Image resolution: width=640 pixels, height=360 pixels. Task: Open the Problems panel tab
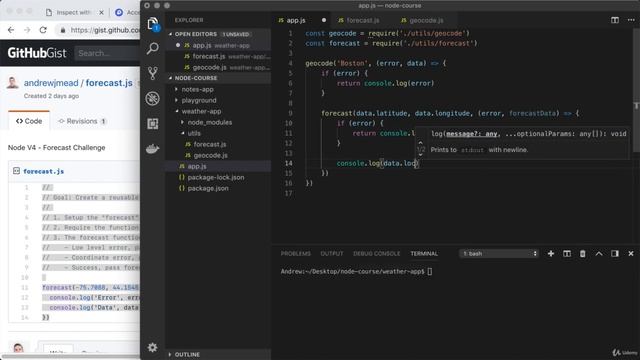[x=296, y=253]
